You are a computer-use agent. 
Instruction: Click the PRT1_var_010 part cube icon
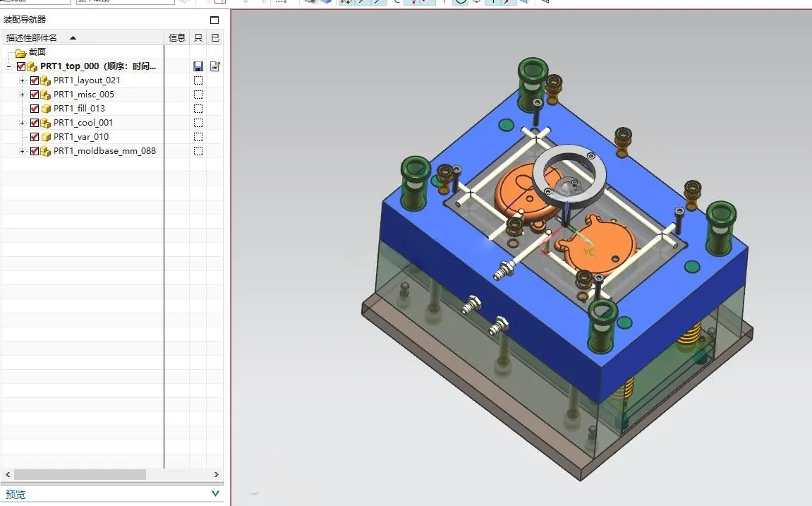46,137
